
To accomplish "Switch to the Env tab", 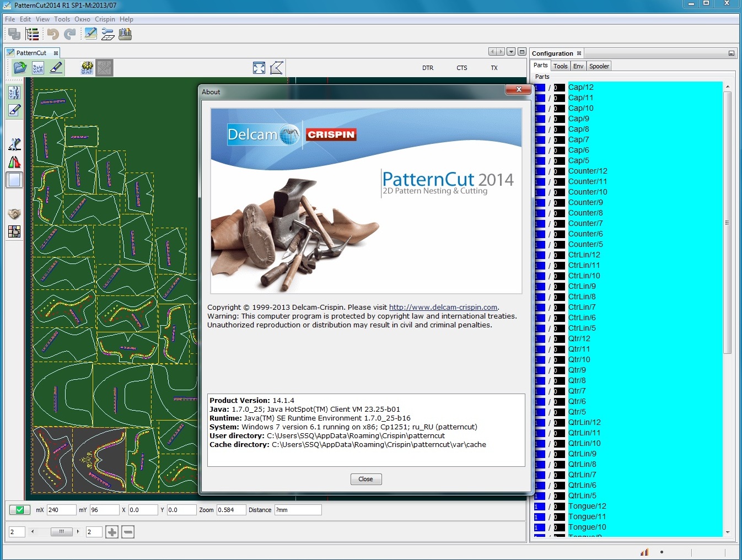I will click(578, 66).
